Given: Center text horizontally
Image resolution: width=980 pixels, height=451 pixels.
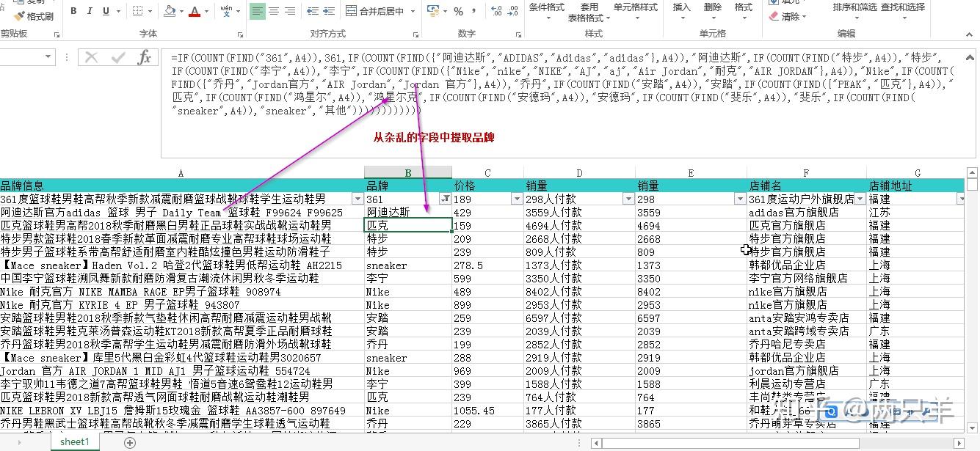Looking at the screenshot, I should click(x=274, y=11).
